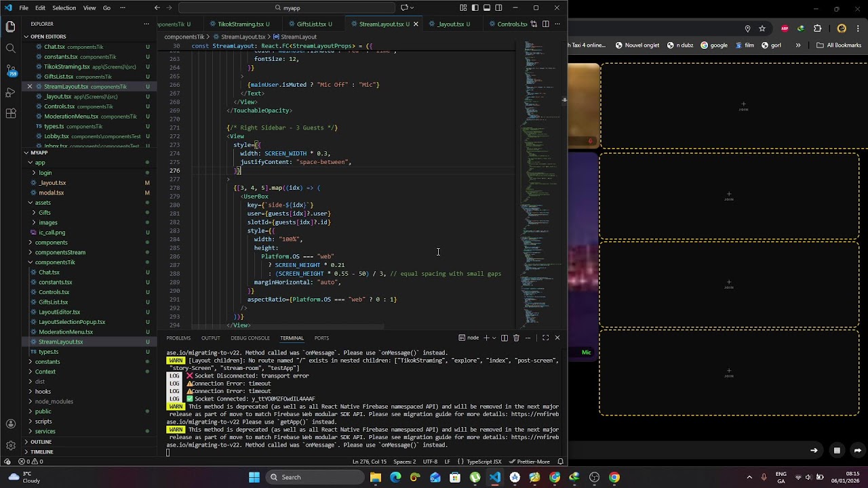Screen dimensions: 868x488
Task: Click Prettier-More status bar item
Action: pos(530,462)
